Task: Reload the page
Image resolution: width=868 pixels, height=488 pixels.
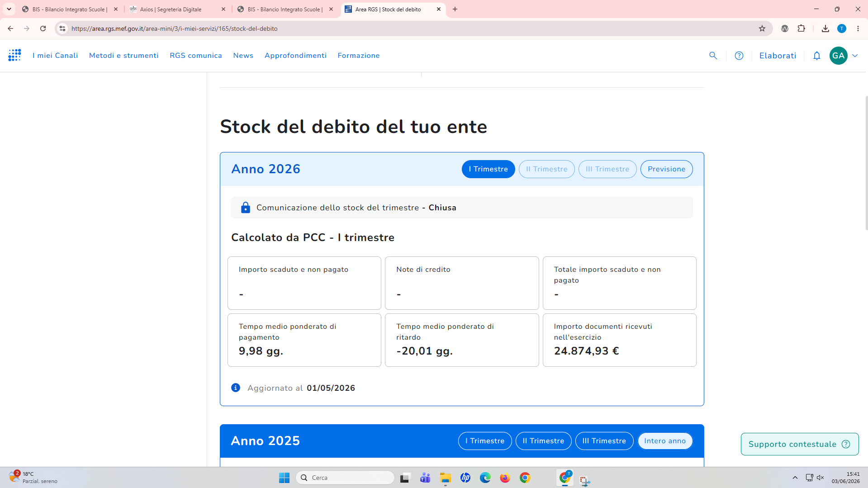Action: point(43,28)
